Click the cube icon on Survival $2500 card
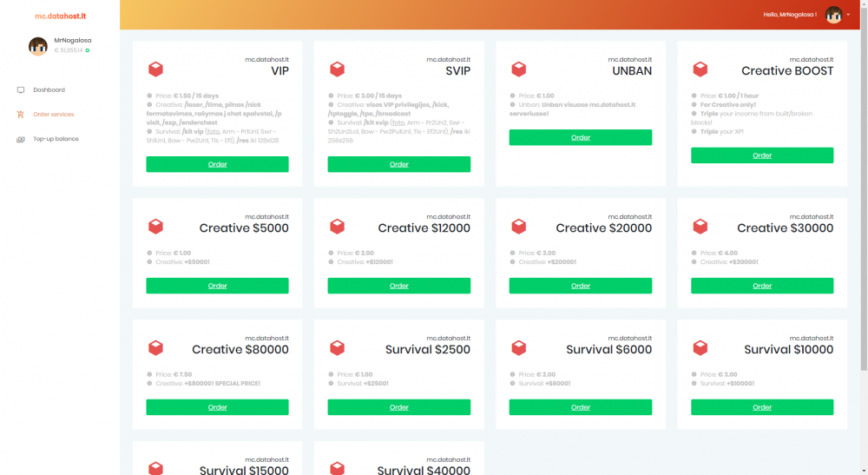Viewport: 868px width, 475px height. pos(337,347)
